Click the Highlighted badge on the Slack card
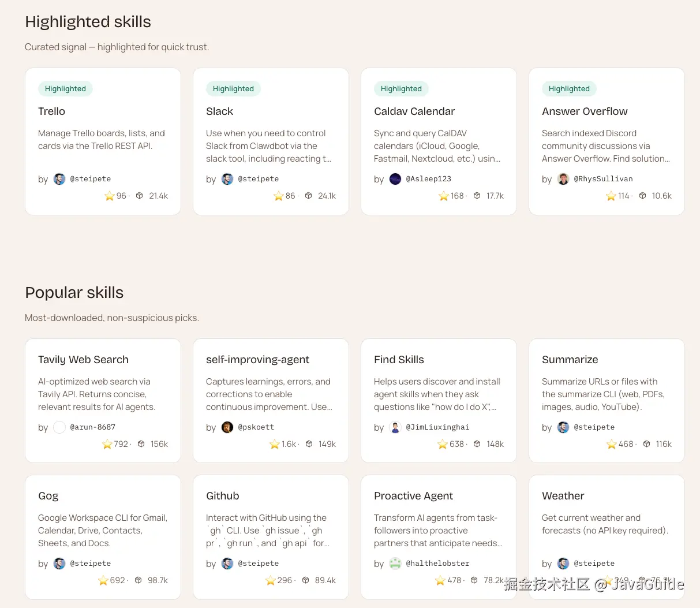 (233, 89)
